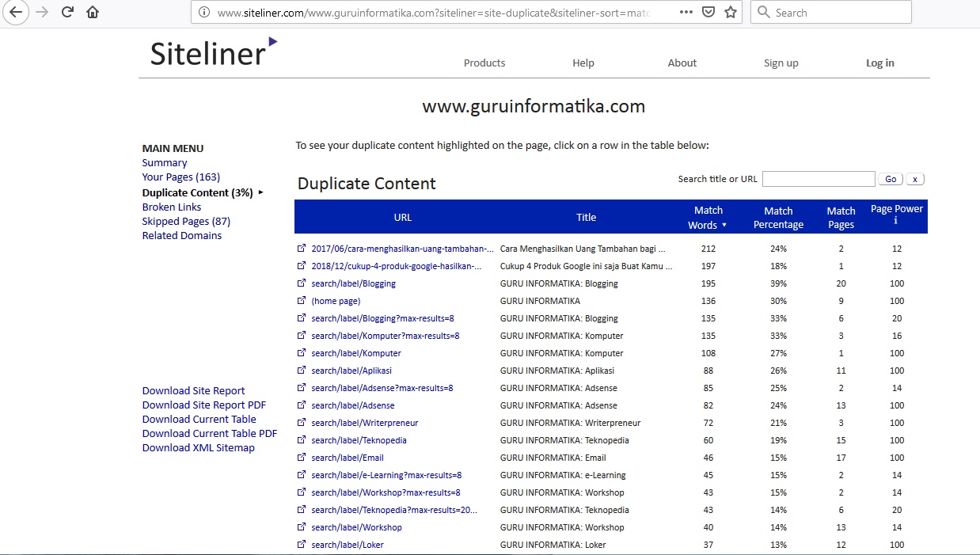Click Sign up in top navigation
This screenshot has height=555, width=980.
(x=781, y=63)
